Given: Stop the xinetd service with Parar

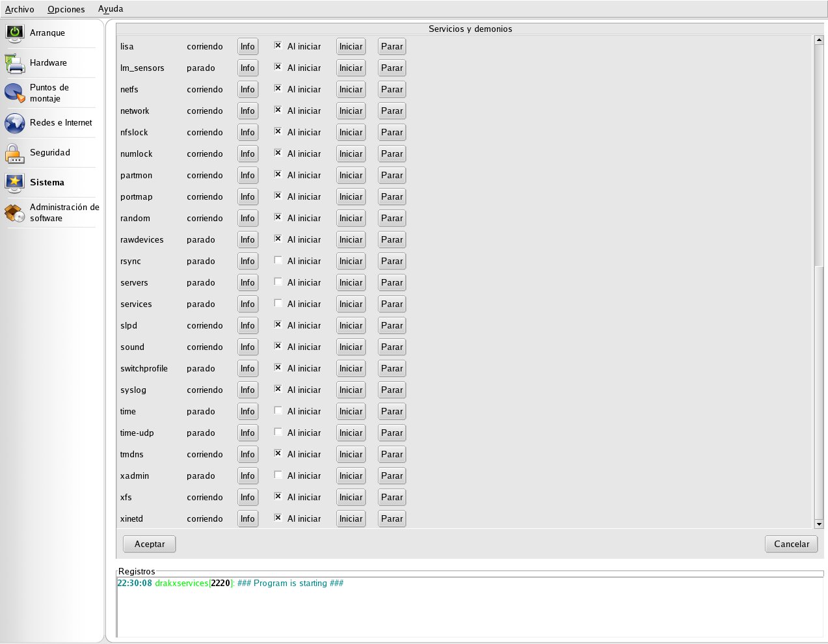Looking at the screenshot, I should pyautogui.click(x=392, y=518).
